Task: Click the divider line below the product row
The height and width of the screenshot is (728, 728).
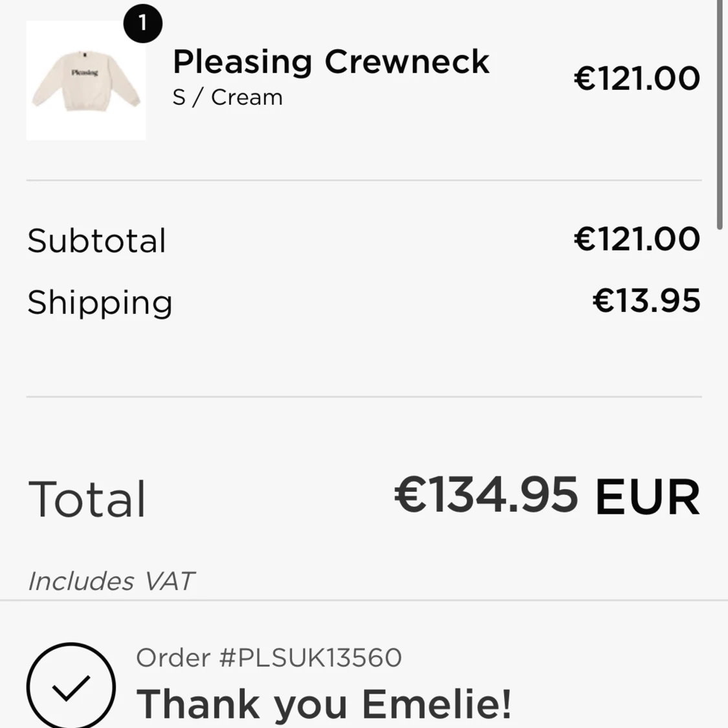Action: point(364,180)
